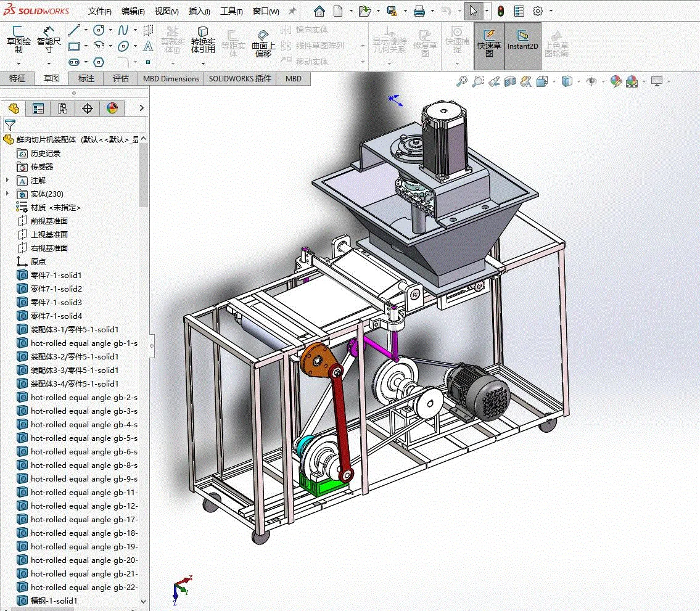Toggle the Select cursor tool

(x=473, y=10)
